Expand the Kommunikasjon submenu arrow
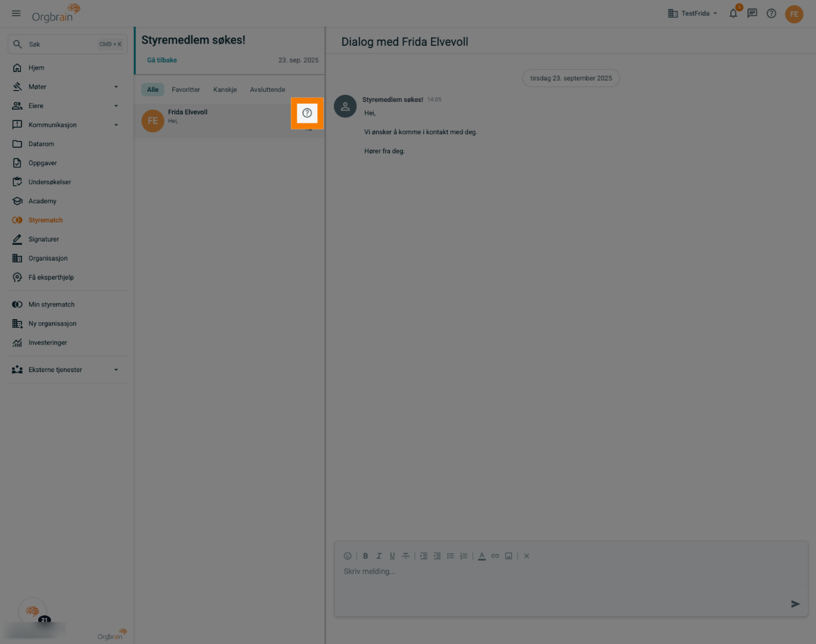Image resolution: width=816 pixels, height=644 pixels. pos(116,125)
